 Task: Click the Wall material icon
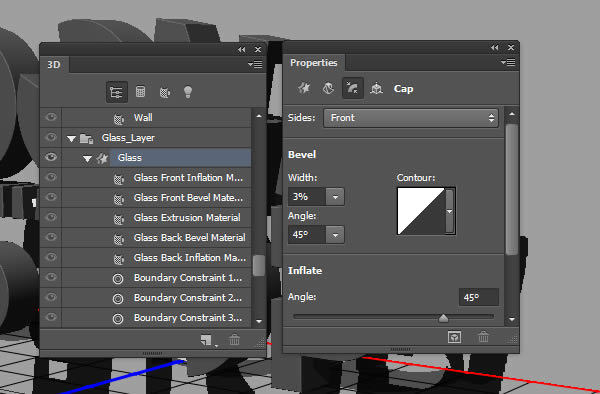tap(119, 119)
